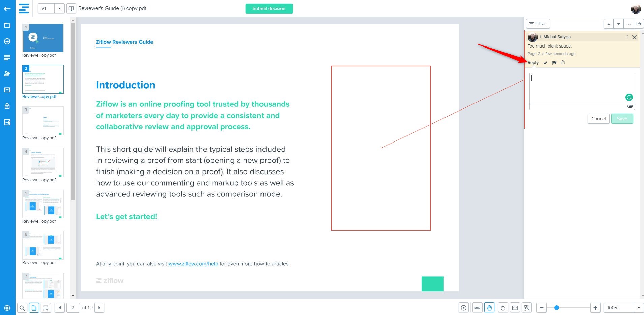Activate the hand pan tool
Viewport: 644px width, 315px height.
tap(489, 308)
